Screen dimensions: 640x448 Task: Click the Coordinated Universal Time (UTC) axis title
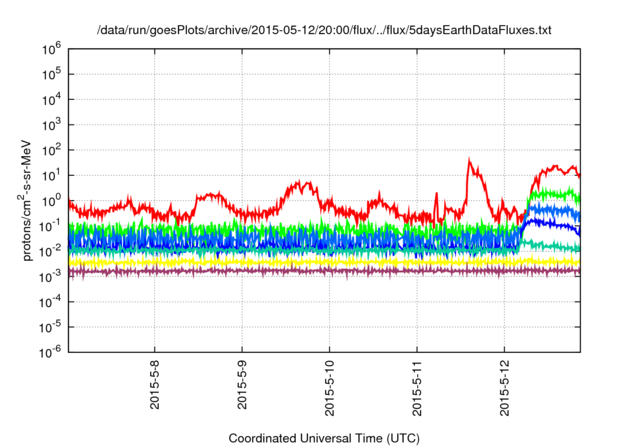click(324, 439)
